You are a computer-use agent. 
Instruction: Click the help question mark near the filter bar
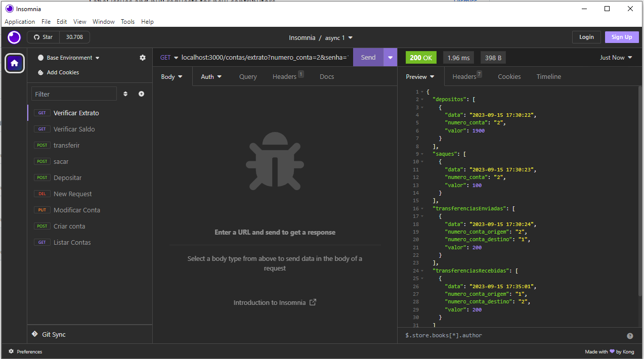click(630, 335)
